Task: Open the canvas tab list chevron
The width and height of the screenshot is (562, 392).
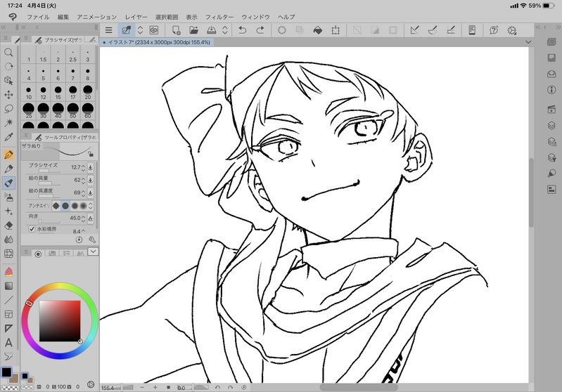Action: [x=528, y=42]
